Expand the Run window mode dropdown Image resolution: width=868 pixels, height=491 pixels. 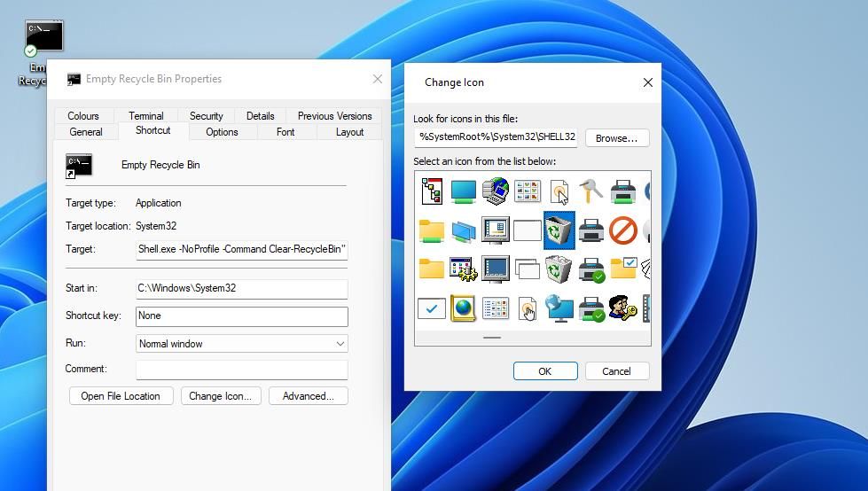coord(241,344)
